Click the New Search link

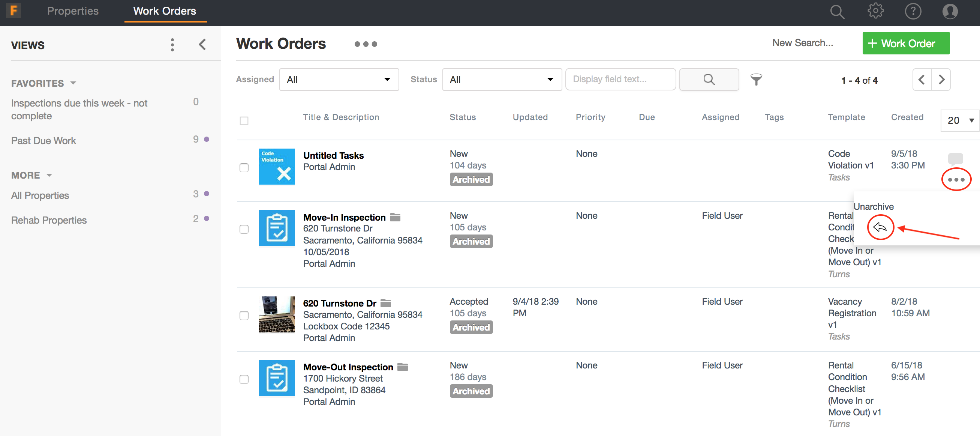coord(802,43)
